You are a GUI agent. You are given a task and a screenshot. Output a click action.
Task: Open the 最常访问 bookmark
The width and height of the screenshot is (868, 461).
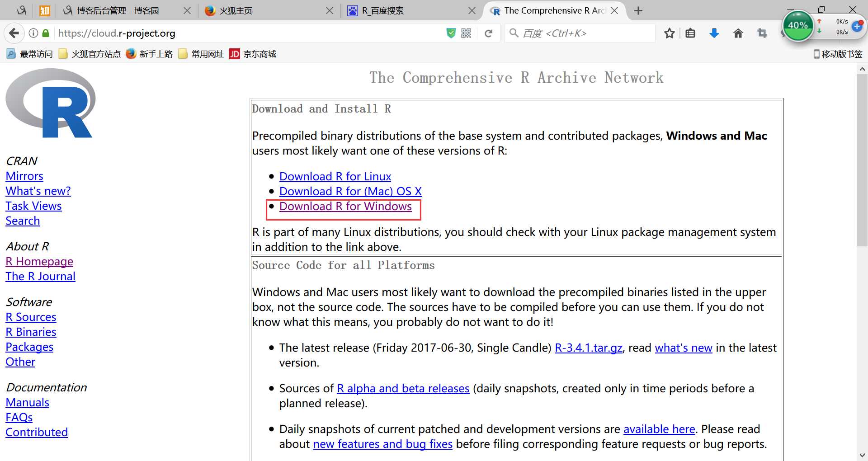(30, 54)
